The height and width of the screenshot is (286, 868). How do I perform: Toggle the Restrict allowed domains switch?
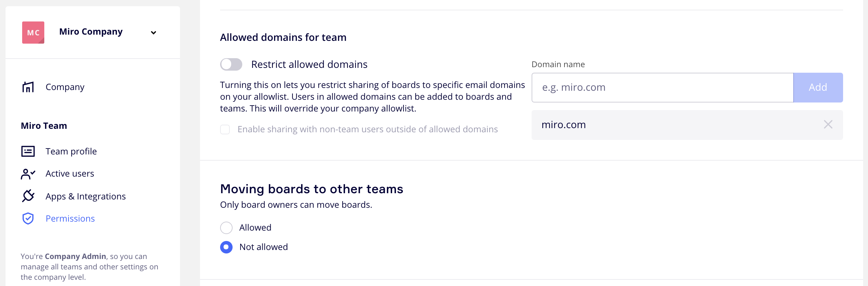(x=231, y=64)
